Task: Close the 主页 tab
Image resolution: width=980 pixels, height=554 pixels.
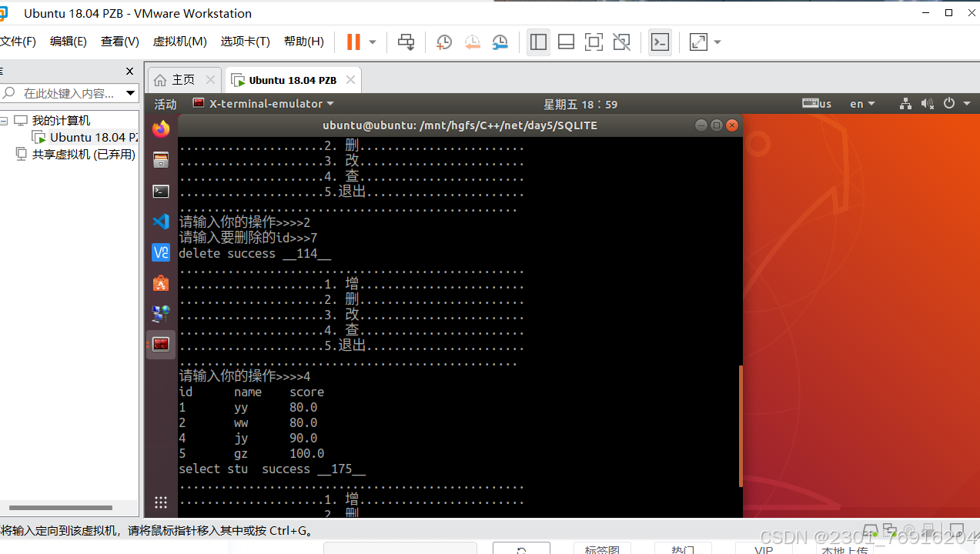Action: point(210,80)
